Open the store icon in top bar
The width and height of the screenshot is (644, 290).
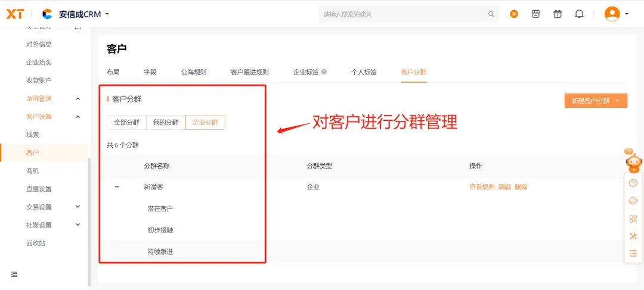tap(535, 14)
